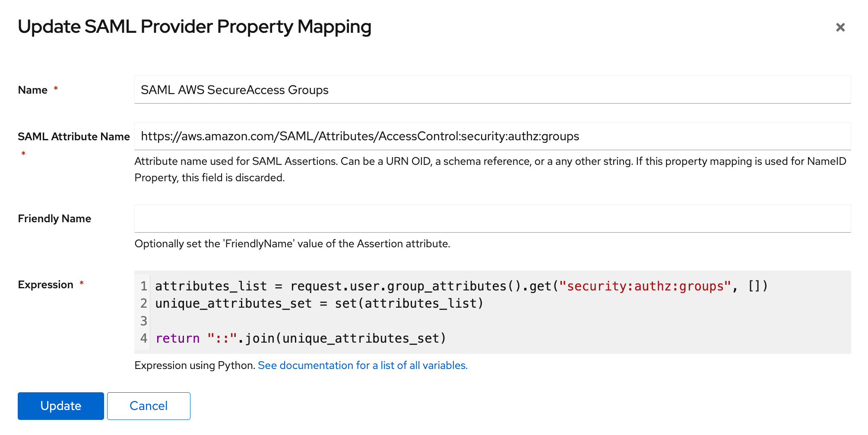The image size is (868, 435).
Task: Click the SAML Attribute Name help text
Action: [491, 169]
